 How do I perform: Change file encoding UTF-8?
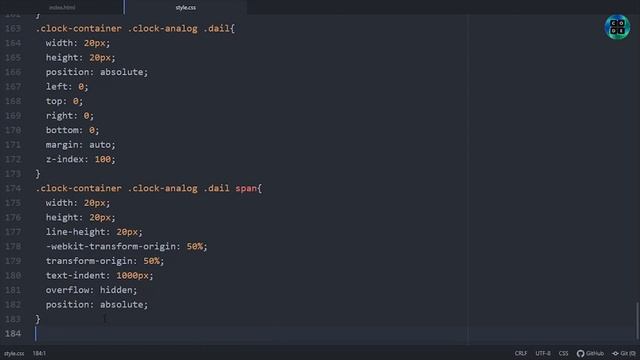click(x=542, y=353)
